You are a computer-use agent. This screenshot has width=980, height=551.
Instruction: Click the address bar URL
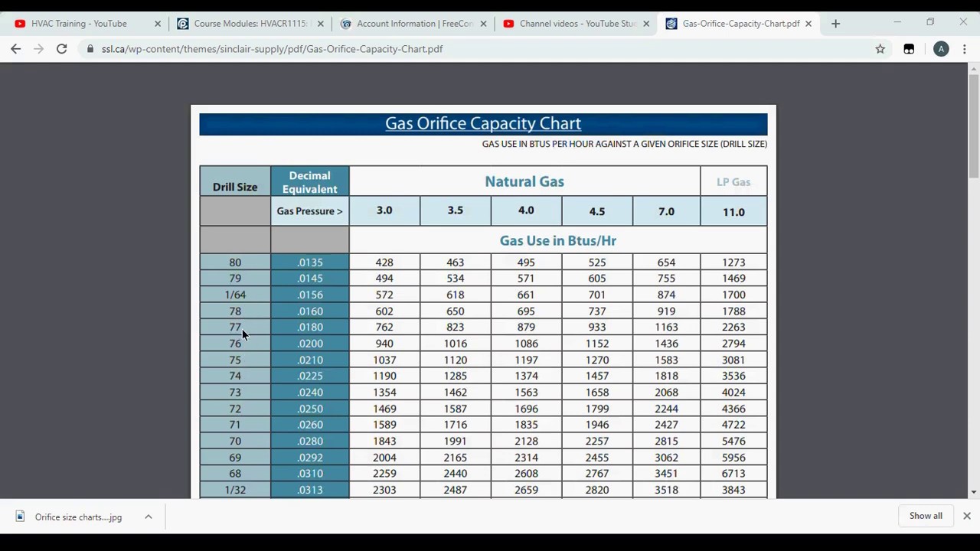pos(272,49)
